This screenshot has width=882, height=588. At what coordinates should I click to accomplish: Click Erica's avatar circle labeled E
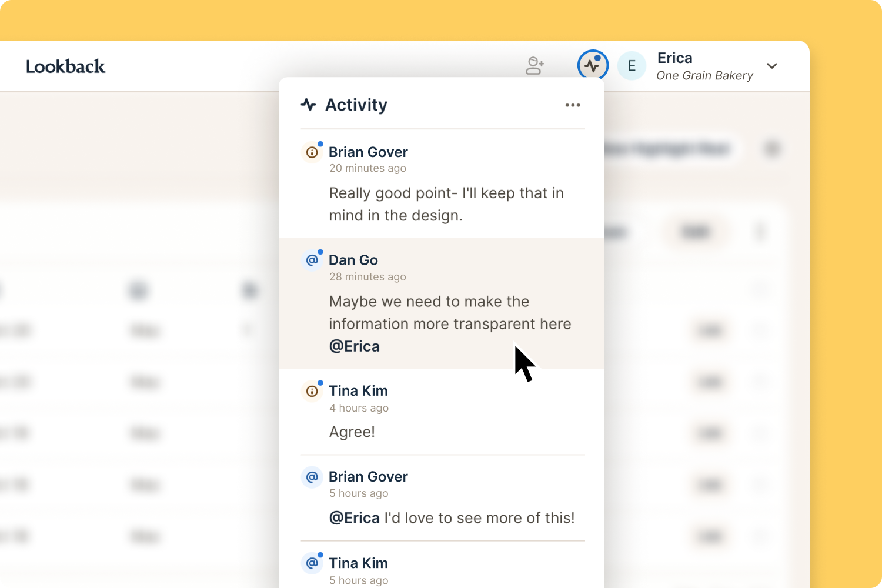point(632,66)
